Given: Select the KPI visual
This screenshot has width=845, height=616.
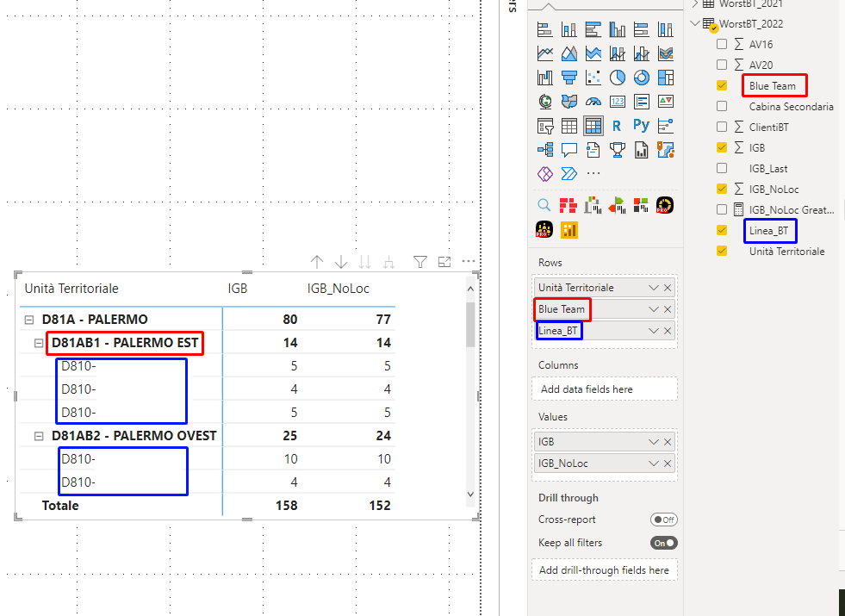Looking at the screenshot, I should pyautogui.click(x=666, y=102).
